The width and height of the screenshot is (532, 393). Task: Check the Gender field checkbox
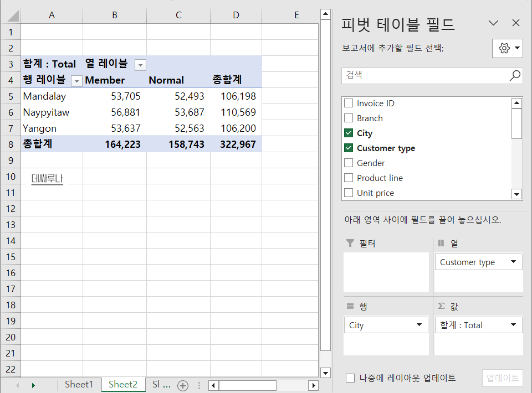pyautogui.click(x=349, y=163)
